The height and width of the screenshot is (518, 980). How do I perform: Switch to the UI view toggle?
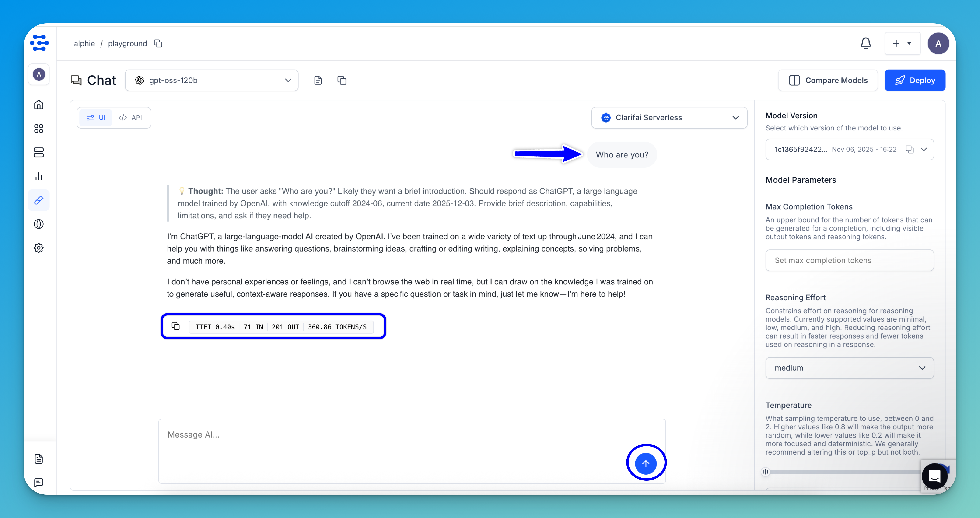96,118
